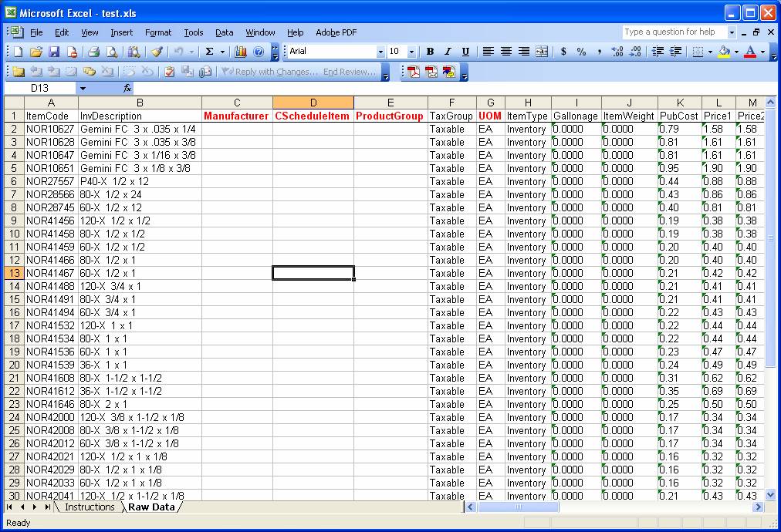Viewport: 781px width, 532px height.
Task: Click the Format Painter brush icon
Action: coord(156,52)
